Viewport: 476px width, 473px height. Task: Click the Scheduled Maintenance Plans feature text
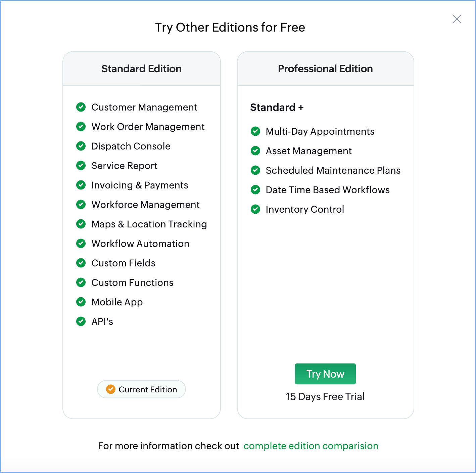click(333, 170)
